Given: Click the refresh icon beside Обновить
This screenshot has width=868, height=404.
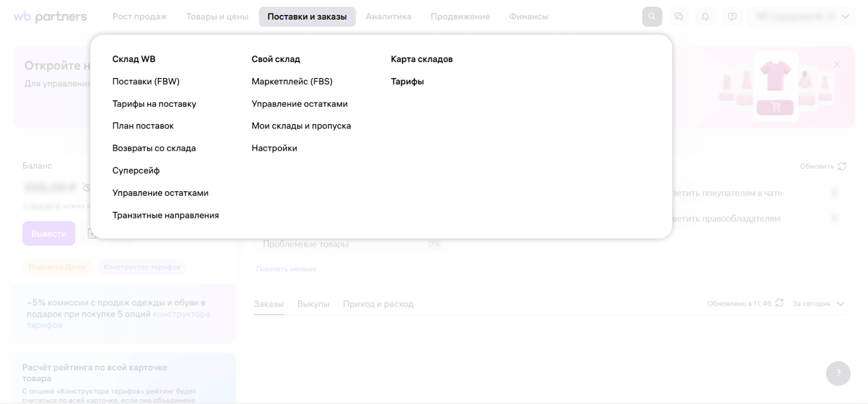Looking at the screenshot, I should (842, 166).
